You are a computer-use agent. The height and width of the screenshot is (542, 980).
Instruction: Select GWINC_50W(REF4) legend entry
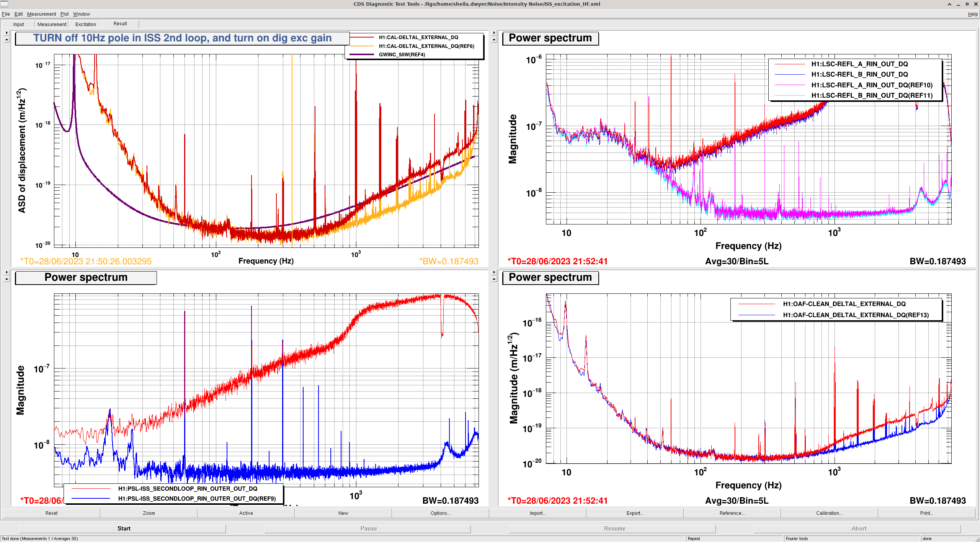pos(402,54)
